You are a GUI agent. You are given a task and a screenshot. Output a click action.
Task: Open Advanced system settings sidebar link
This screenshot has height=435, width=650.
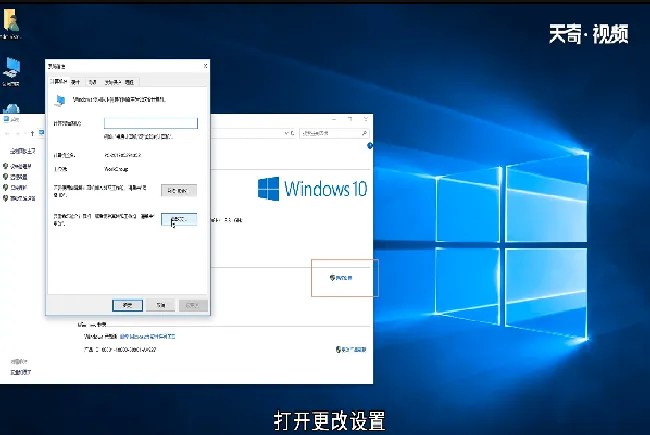coord(22,198)
